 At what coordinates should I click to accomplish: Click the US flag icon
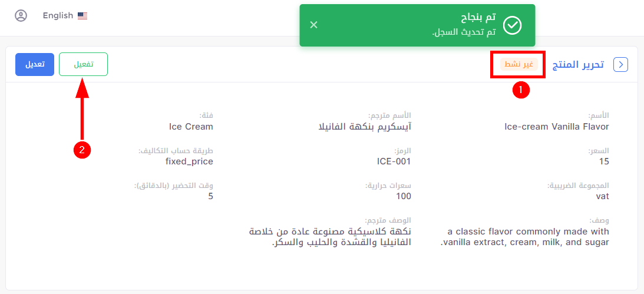coord(82,16)
